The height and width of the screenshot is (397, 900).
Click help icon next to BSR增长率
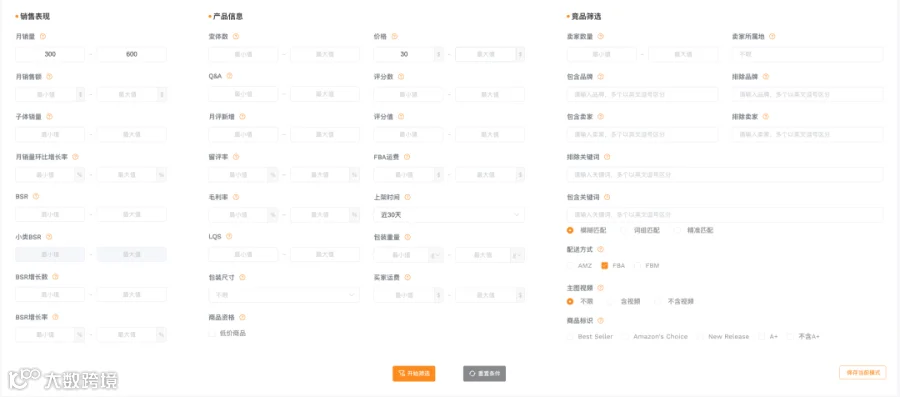[55, 317]
